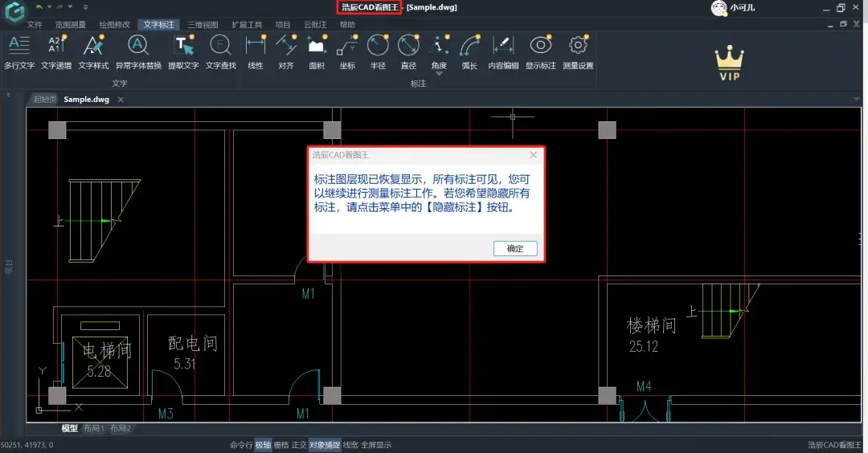Image resolution: width=868 pixels, height=453 pixels.
Task: Open the 文字样式 text style tool
Action: [x=93, y=52]
